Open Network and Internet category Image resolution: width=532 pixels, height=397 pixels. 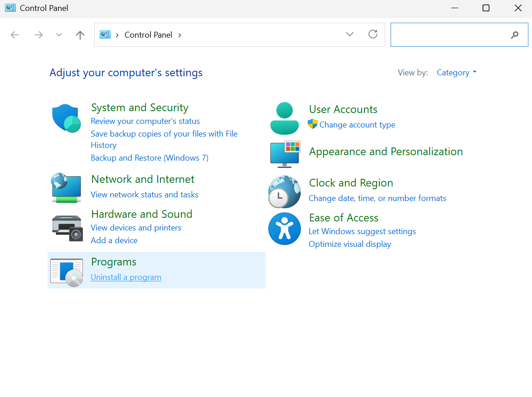(143, 179)
